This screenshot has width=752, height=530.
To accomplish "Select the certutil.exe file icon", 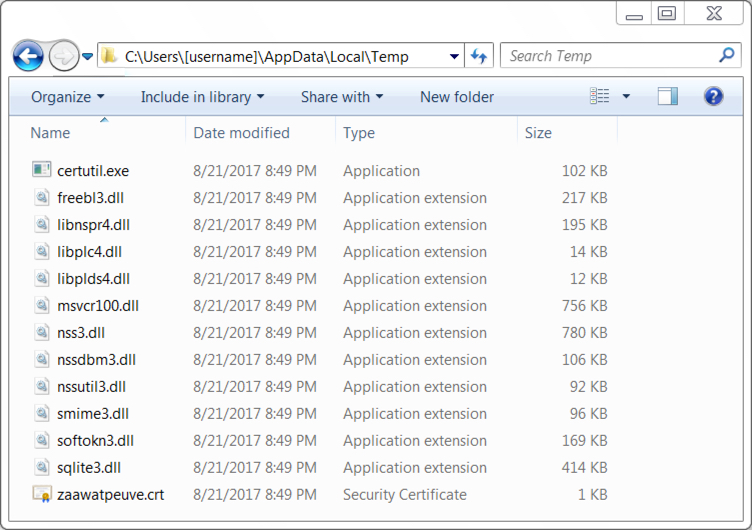I will point(42,170).
